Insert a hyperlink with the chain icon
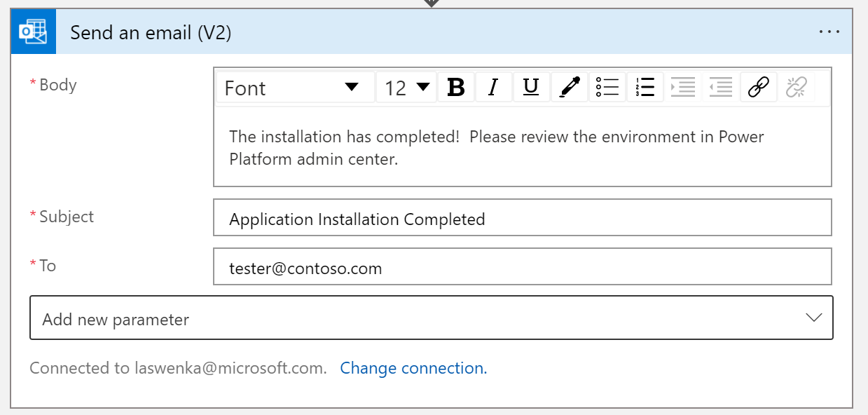The width and height of the screenshot is (868, 415). [758, 88]
